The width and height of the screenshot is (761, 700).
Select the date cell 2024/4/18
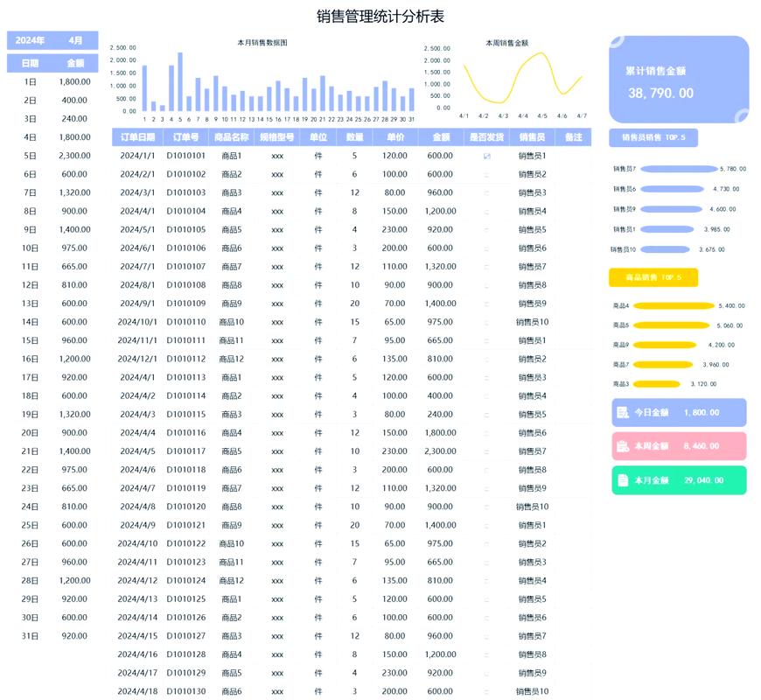[137, 691]
